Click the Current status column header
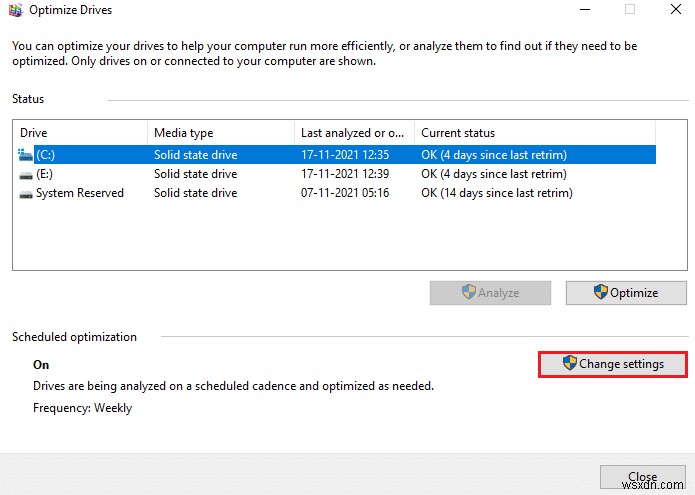This screenshot has width=695, height=495. [x=535, y=133]
